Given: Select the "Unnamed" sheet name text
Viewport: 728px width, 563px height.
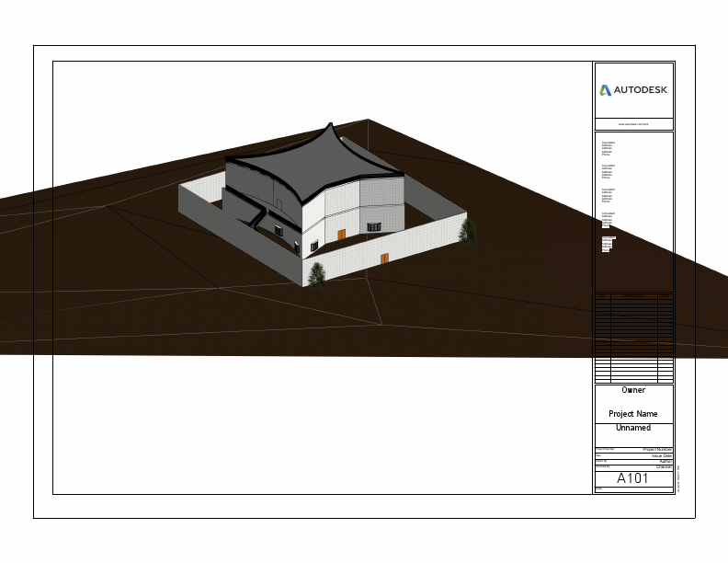Looking at the screenshot, I should [x=632, y=428].
